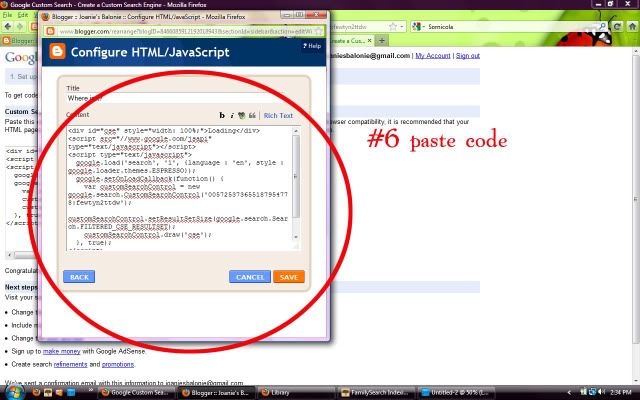Click bookmark star in popup address bar
Viewport: 640px width, 400px height.
[x=318, y=31]
